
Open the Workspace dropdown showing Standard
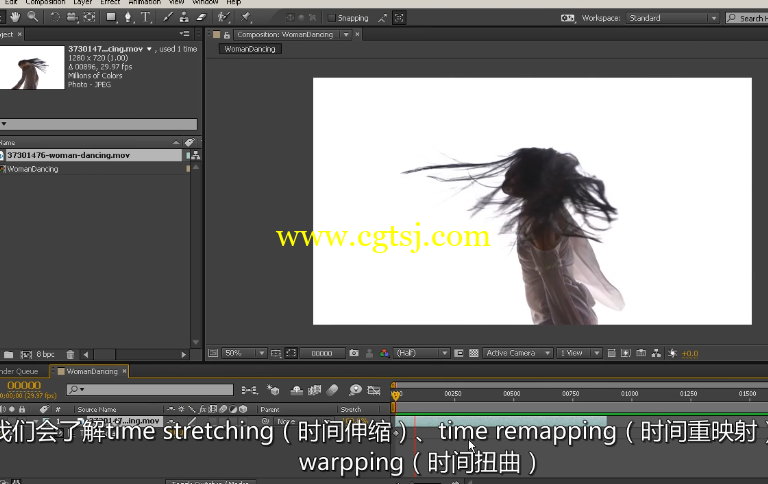pos(672,18)
